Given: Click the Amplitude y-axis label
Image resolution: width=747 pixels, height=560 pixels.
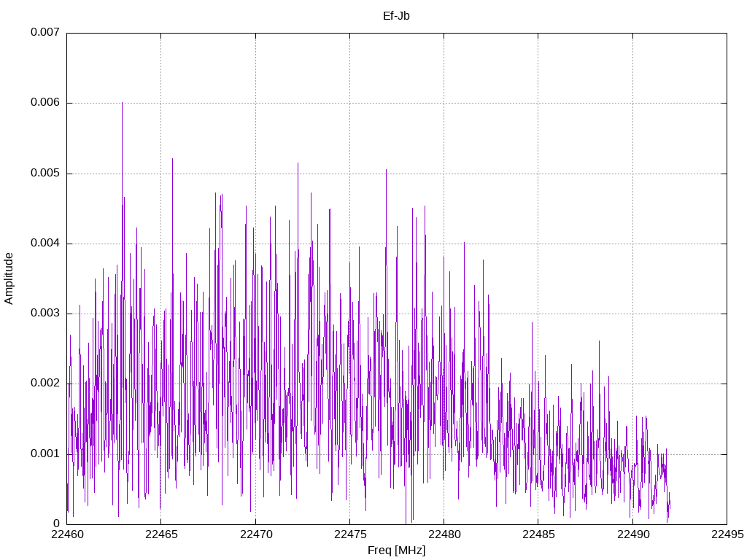Looking at the screenshot, I should [x=9, y=279].
